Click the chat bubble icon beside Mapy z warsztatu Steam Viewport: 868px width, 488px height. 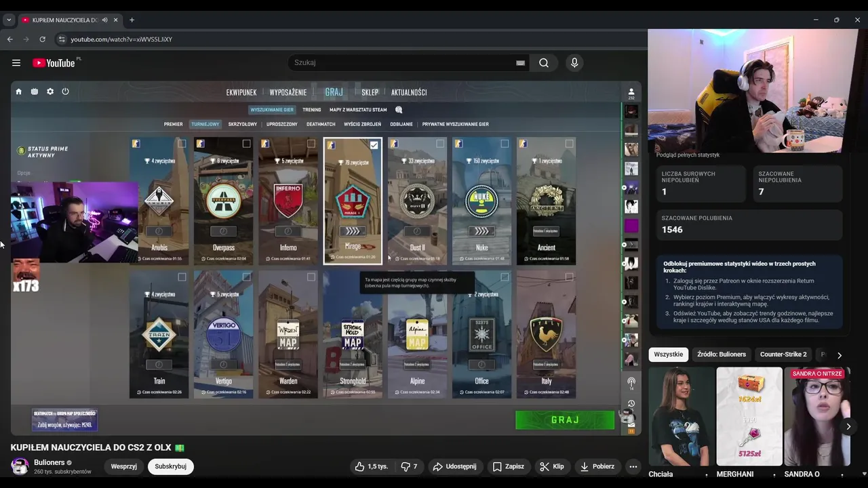coord(399,110)
